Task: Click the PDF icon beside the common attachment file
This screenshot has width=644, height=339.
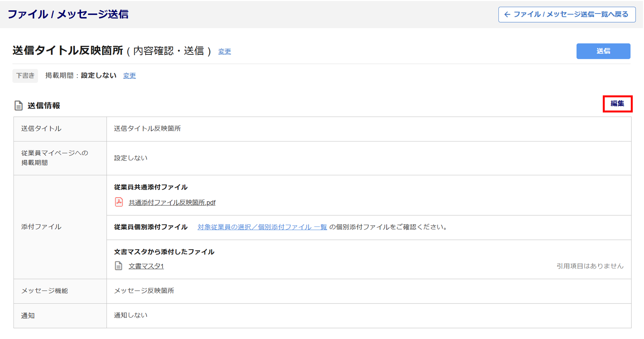Action: click(119, 202)
